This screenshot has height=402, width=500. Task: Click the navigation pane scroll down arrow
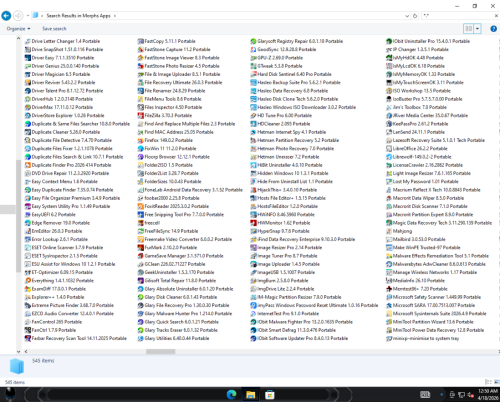coord(18,351)
